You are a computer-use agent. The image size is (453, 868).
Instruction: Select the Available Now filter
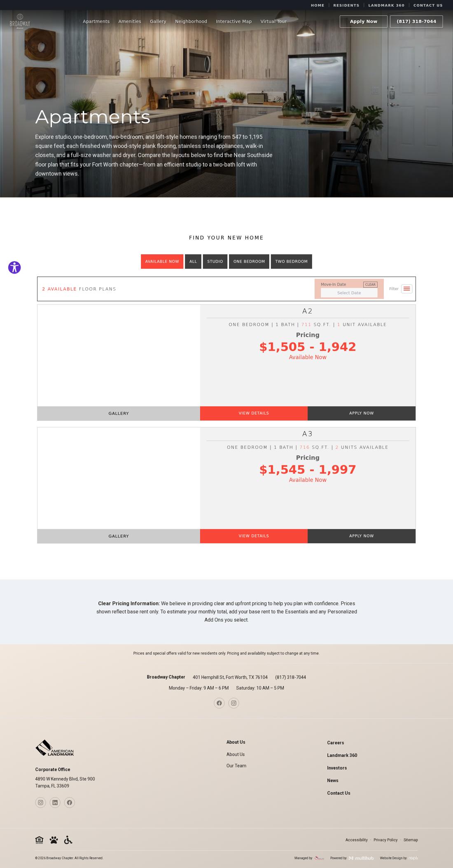point(162,261)
